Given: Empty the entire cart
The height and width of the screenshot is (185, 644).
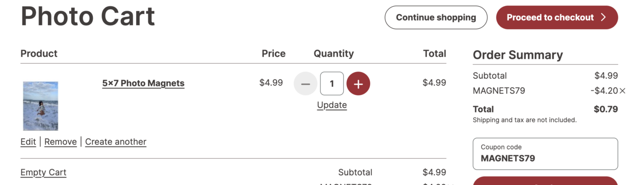Looking at the screenshot, I should pyautogui.click(x=43, y=172).
